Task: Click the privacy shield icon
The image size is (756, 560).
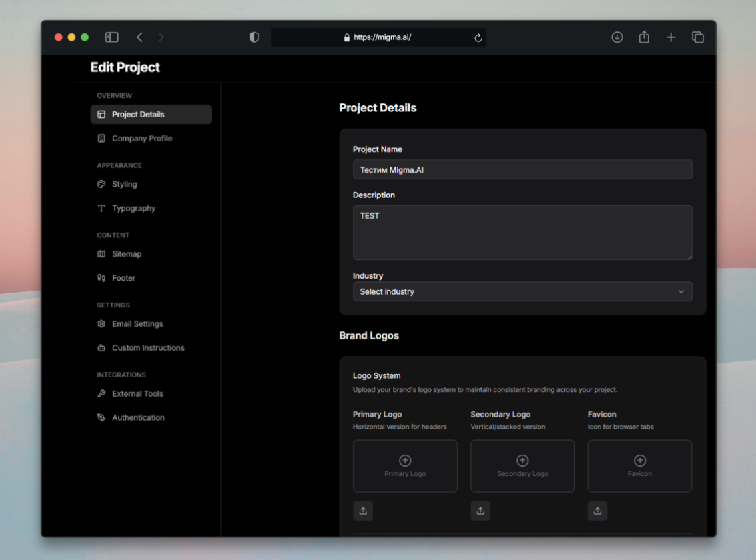Action: pos(254,37)
